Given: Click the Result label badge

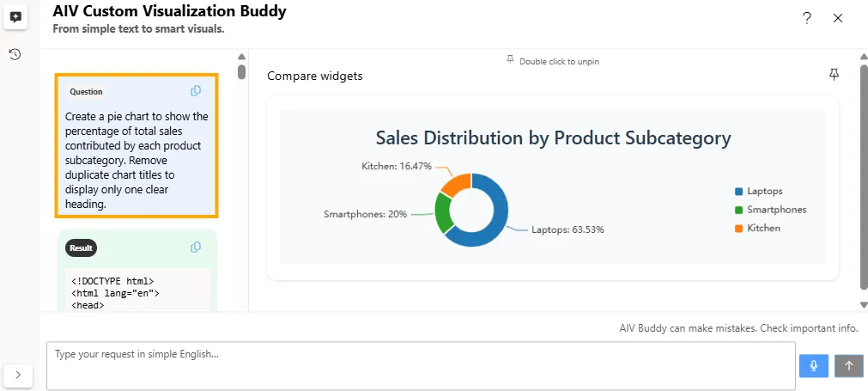Looking at the screenshot, I should click(81, 248).
